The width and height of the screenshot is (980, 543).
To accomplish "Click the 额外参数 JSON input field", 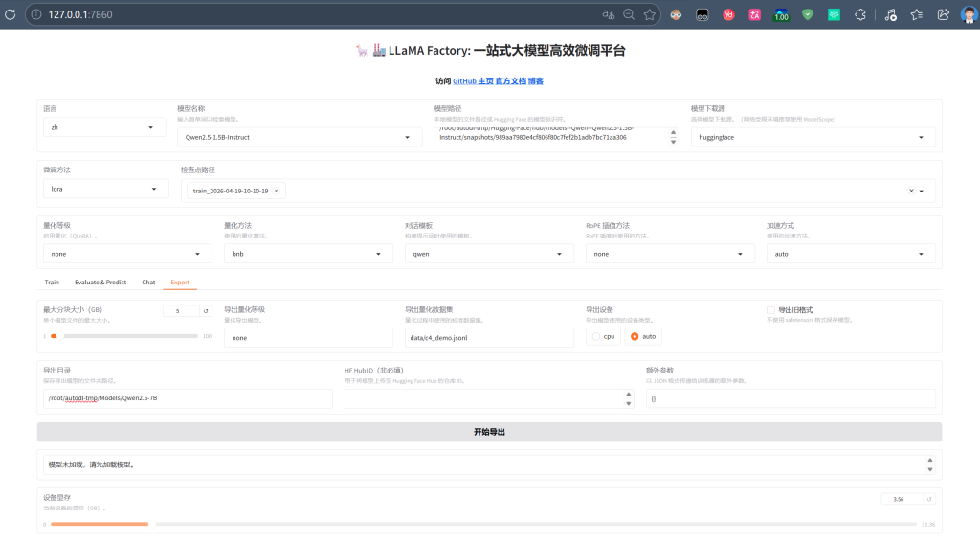I will 791,398.
